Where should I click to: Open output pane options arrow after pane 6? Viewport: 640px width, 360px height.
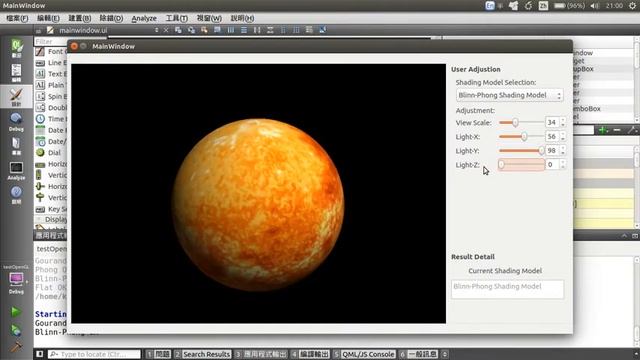click(x=445, y=354)
